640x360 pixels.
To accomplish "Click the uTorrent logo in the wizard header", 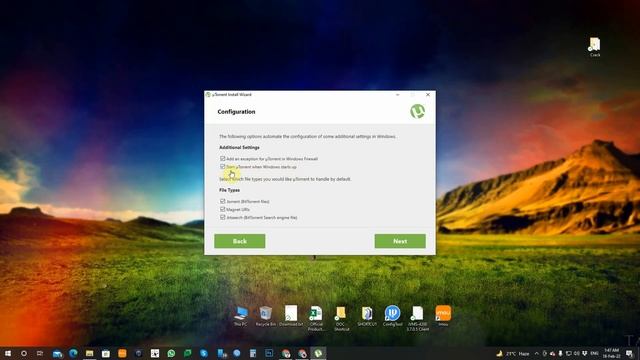I will tap(418, 111).
